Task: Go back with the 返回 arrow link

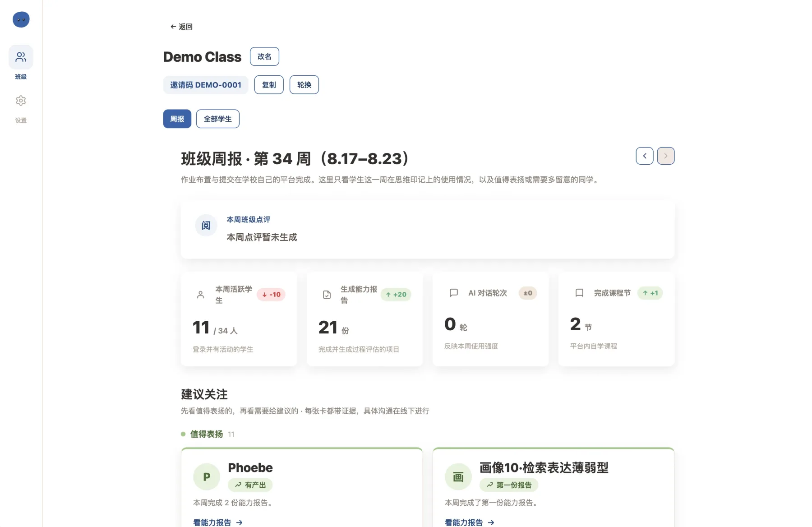Action: coord(181,27)
